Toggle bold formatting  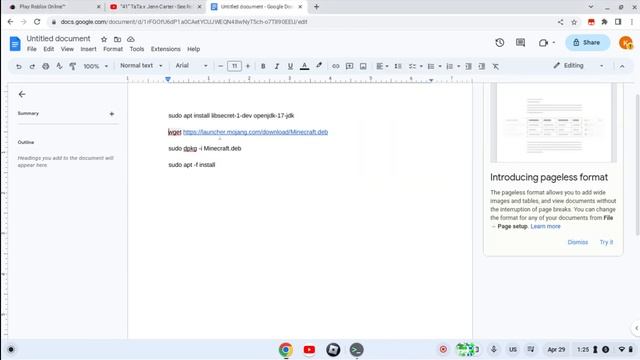263,66
